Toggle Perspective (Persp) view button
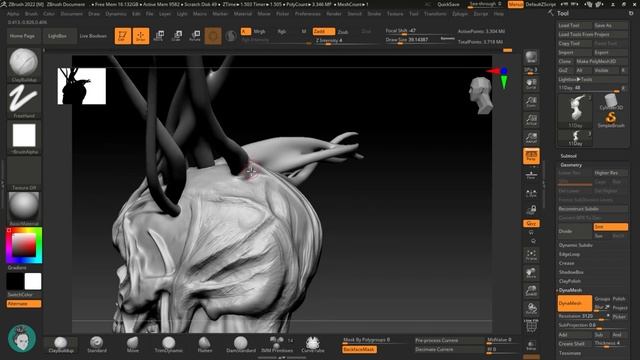Image resolution: width=640 pixels, height=360 pixels. 531,156
